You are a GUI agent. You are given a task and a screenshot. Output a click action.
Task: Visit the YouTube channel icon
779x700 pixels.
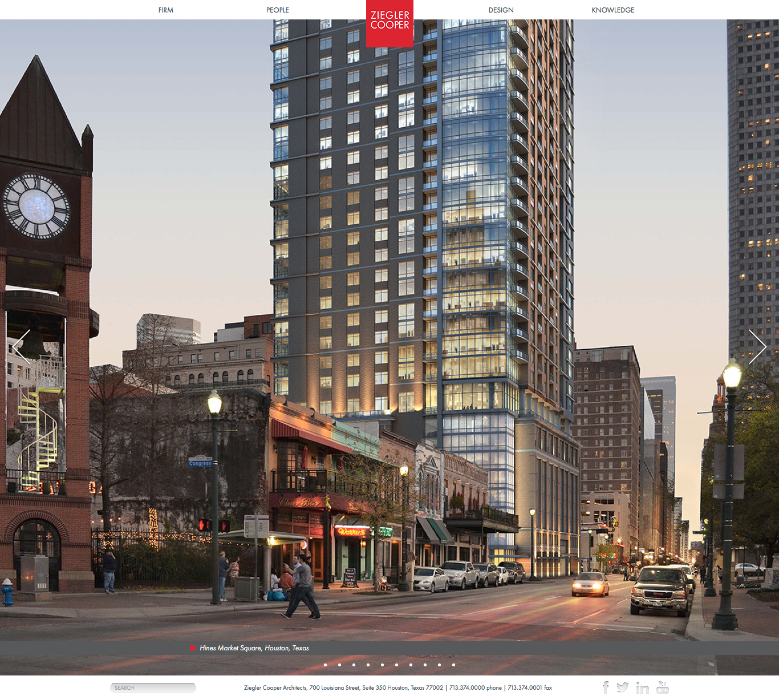click(x=662, y=687)
